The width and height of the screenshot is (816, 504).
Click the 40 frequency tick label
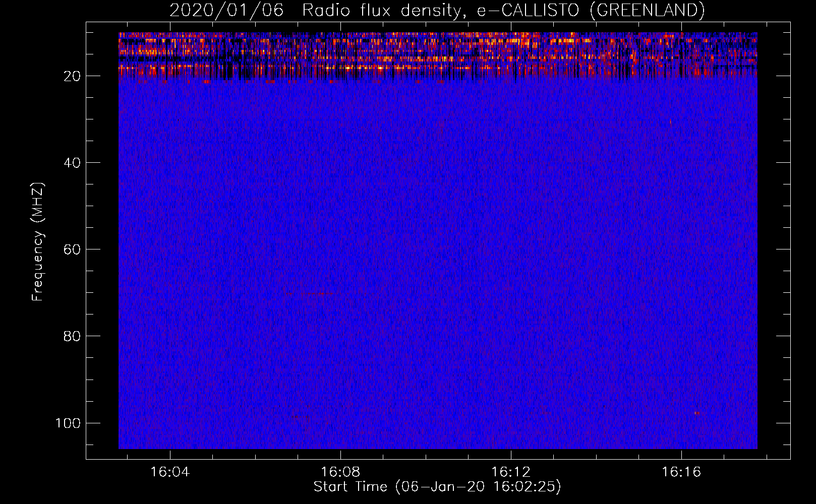tap(72, 163)
